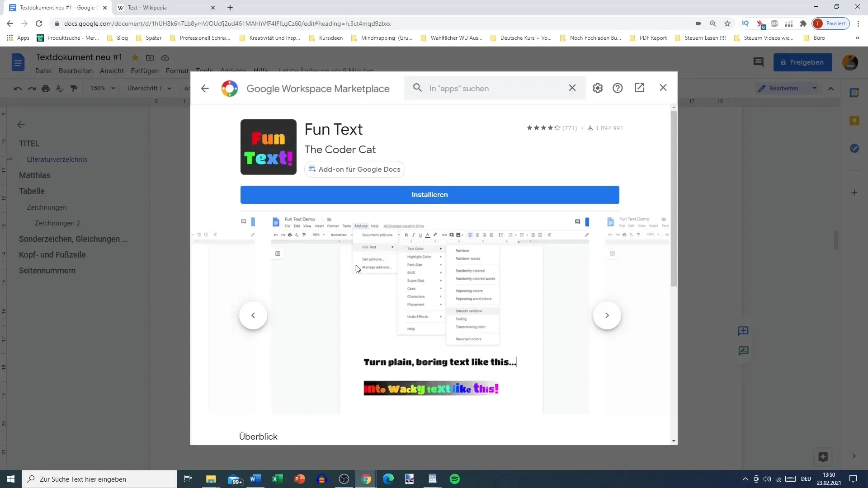Open a new browser tab
The width and height of the screenshot is (868, 488).
[x=230, y=8]
